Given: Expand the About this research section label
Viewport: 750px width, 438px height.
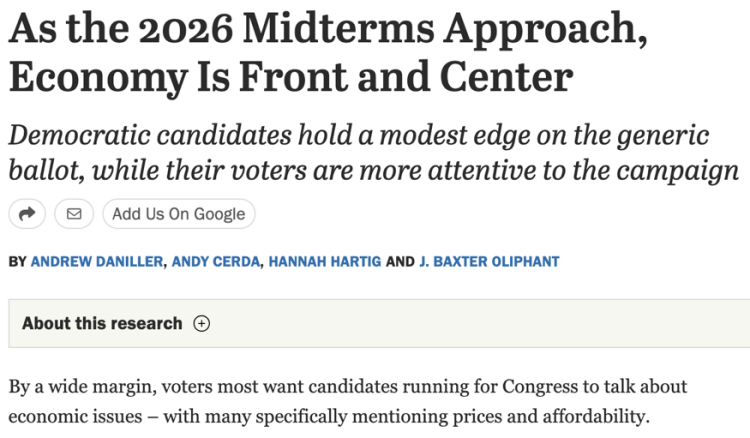Looking at the screenshot, I should [x=102, y=324].
